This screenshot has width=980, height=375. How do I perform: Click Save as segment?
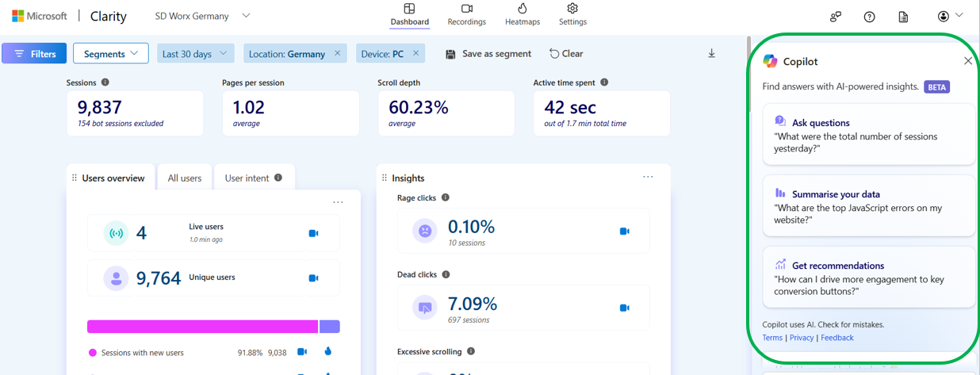tap(488, 54)
